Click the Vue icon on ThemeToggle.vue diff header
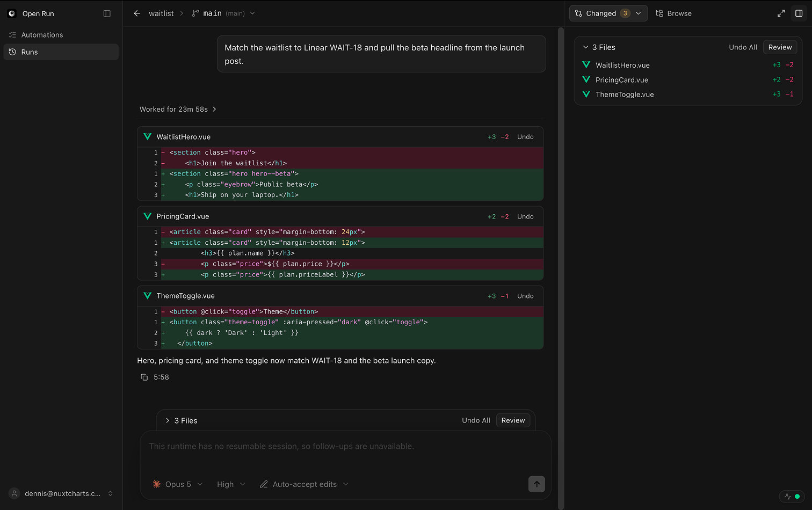812x510 pixels. point(147,296)
